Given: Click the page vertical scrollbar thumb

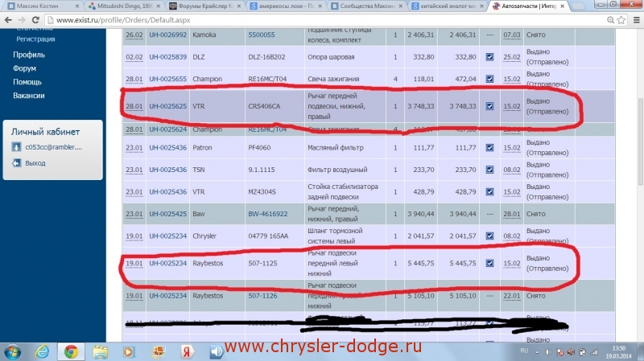Looking at the screenshot, I should tap(640, 142).
